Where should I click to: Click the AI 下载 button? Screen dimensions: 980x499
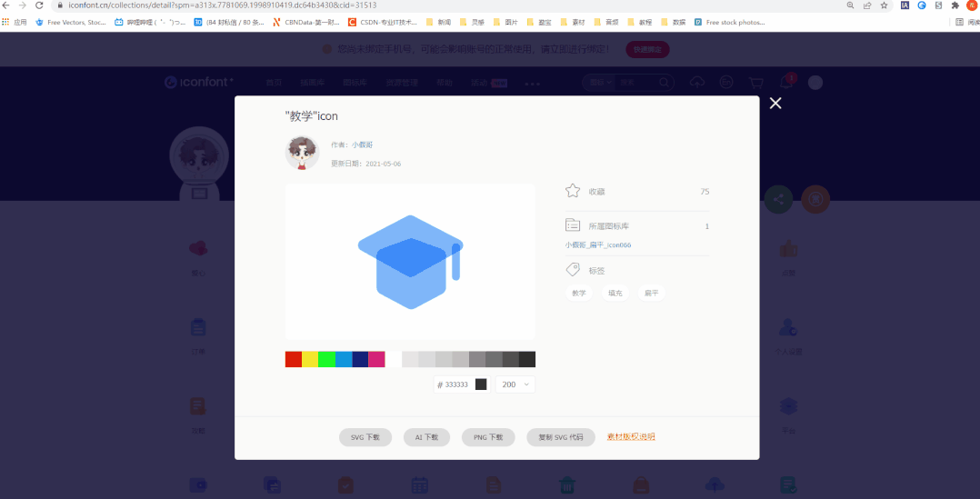tap(427, 437)
